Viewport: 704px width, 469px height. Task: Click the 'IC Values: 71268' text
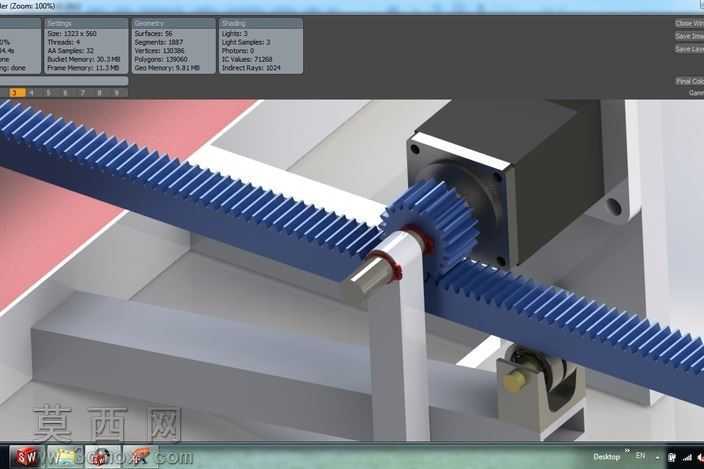point(247,59)
